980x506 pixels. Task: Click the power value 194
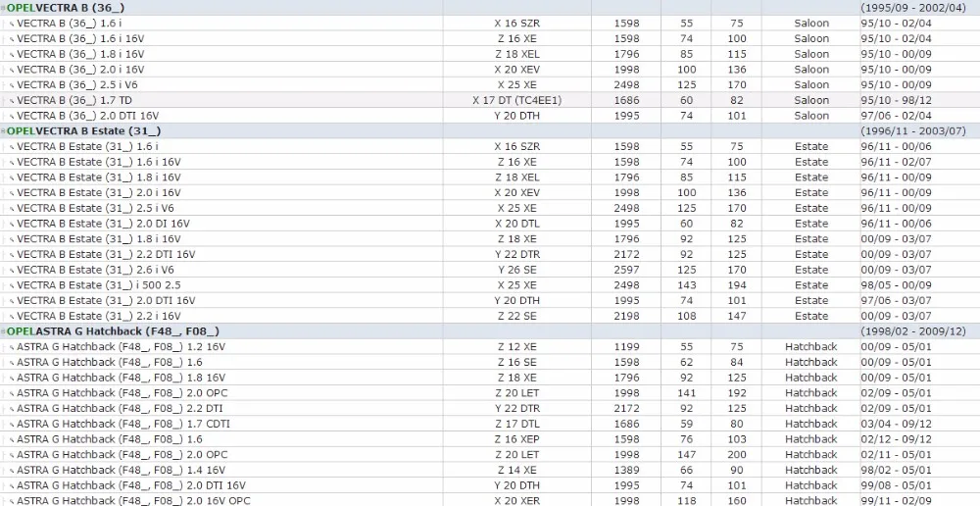[737, 285]
